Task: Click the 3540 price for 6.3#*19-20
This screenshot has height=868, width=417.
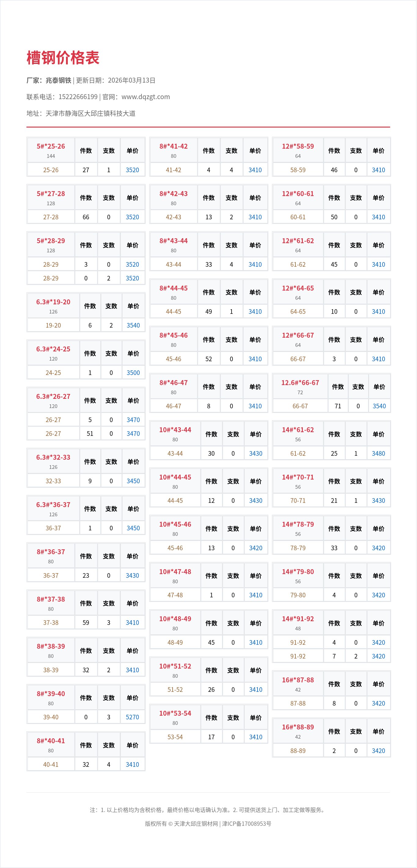Action: [133, 325]
